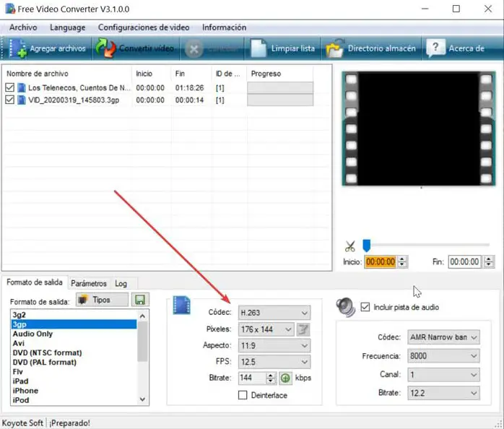Uncheck the VID_20200319_145803.3gp checkbox
The width and height of the screenshot is (504, 429).
[9, 100]
